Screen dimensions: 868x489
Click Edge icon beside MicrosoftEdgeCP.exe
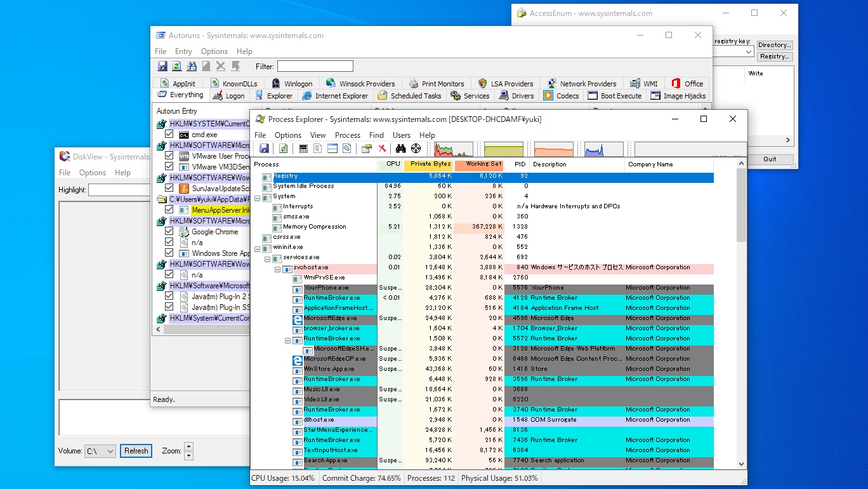(x=297, y=360)
